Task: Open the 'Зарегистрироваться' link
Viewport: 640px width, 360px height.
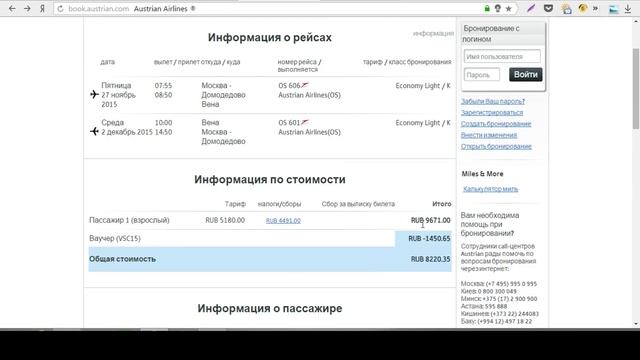Action: pos(492,112)
